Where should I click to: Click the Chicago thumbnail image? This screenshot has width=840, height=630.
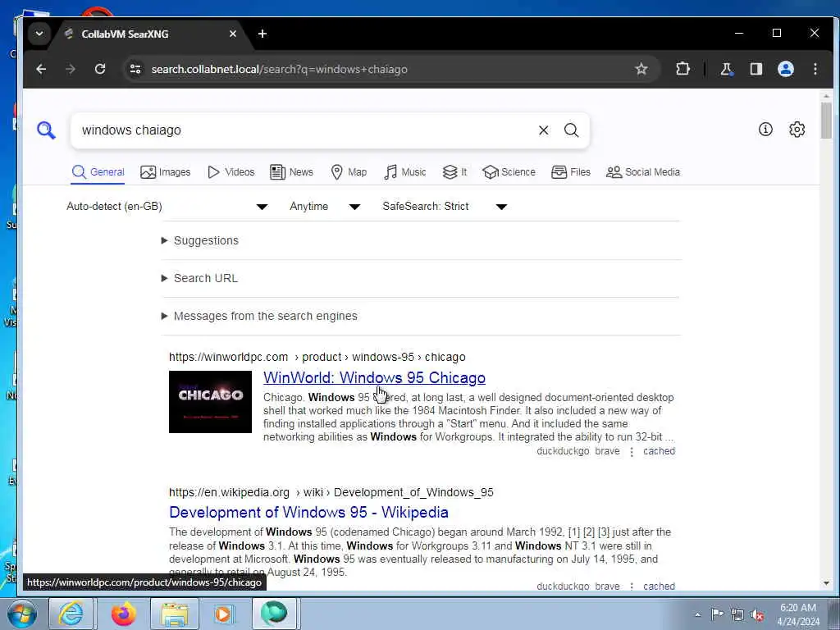pyautogui.click(x=210, y=402)
